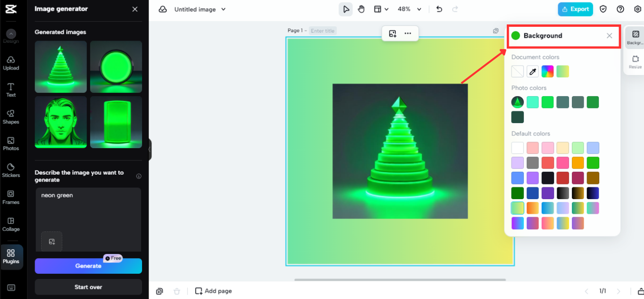The image size is (644, 299).
Task: Click the Add page button
Action: click(x=213, y=291)
